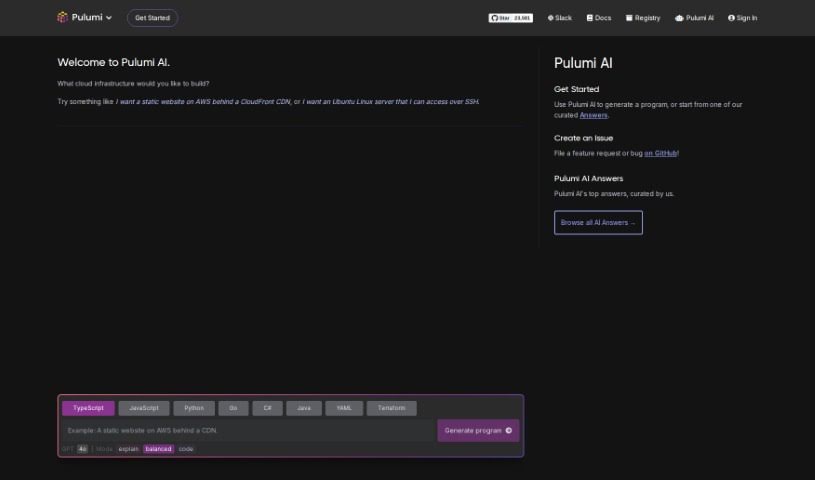Viewport: 815px width, 480px height.
Task: Select the Python language tab
Action: click(194, 408)
